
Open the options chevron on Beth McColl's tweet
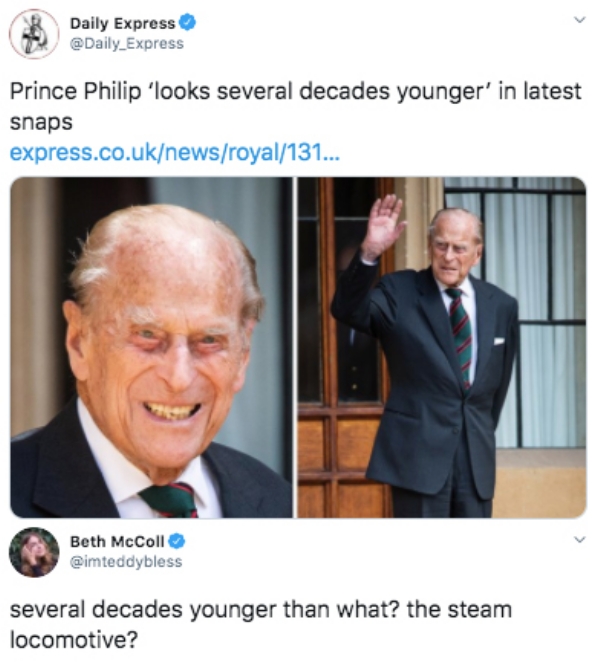point(581,539)
